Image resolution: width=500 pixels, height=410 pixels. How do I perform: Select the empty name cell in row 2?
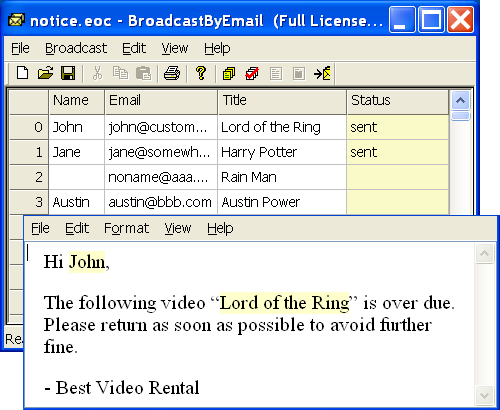(77, 177)
